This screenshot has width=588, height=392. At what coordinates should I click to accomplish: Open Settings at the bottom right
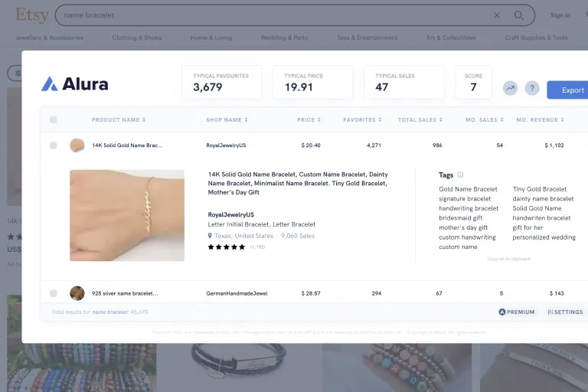(564, 312)
